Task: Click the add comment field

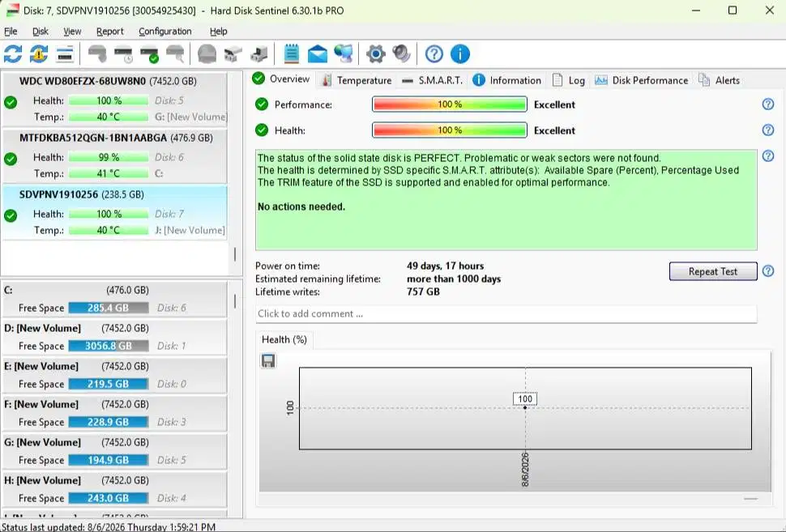Action: 506,313
